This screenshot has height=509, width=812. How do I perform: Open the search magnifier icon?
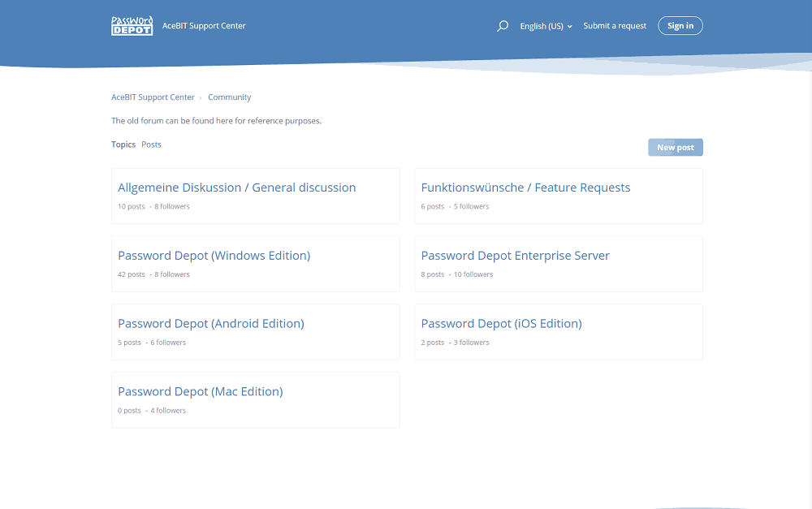click(503, 26)
